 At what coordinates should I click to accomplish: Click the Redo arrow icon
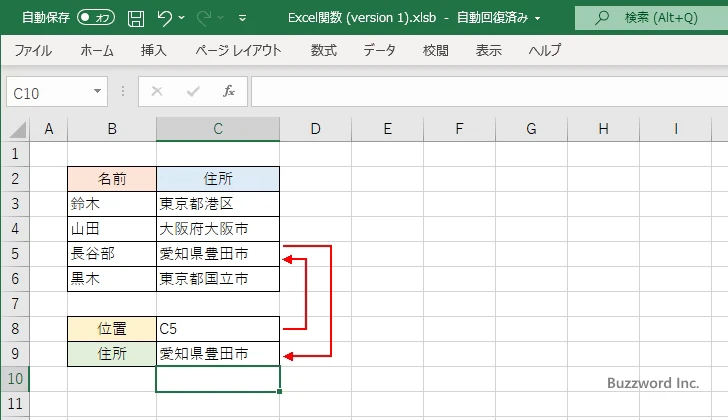point(203,18)
